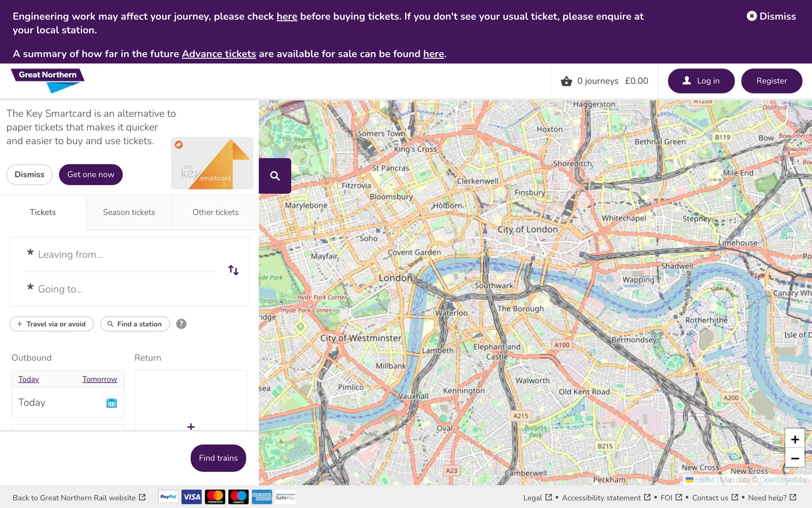
Task: Click the Mastercard payment logo
Action: point(215,497)
